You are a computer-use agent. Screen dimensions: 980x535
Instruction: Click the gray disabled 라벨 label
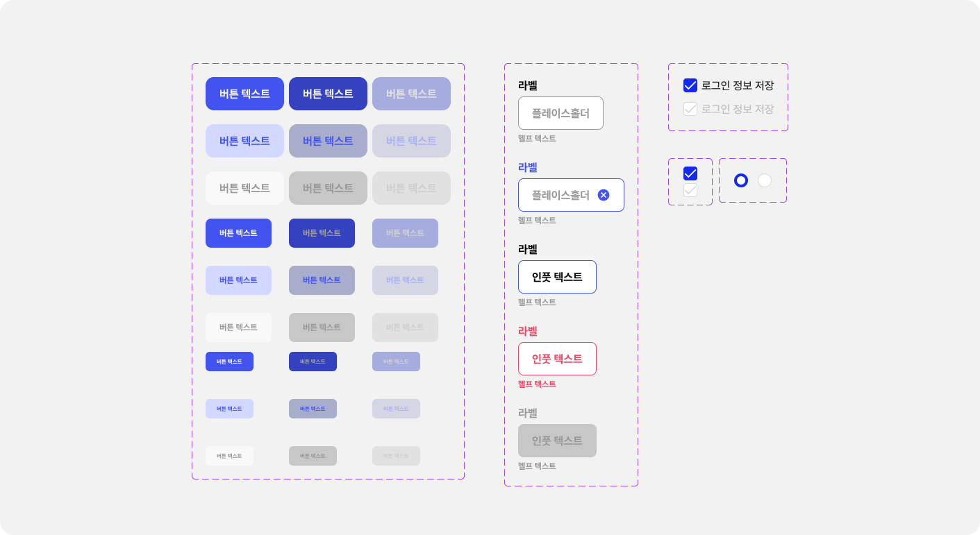pyautogui.click(x=528, y=413)
